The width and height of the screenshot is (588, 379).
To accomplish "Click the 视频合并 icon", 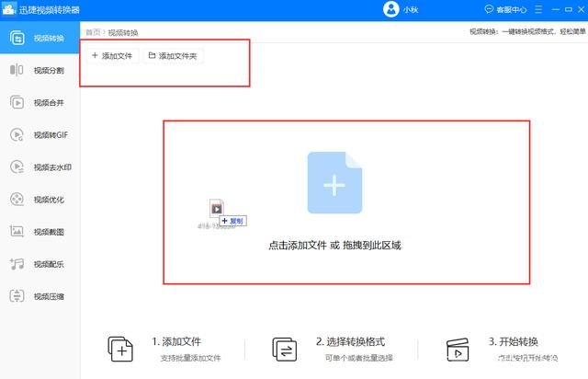I will click(17, 102).
